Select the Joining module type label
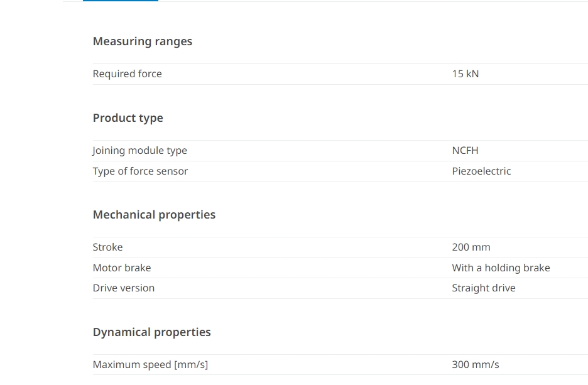 (139, 151)
